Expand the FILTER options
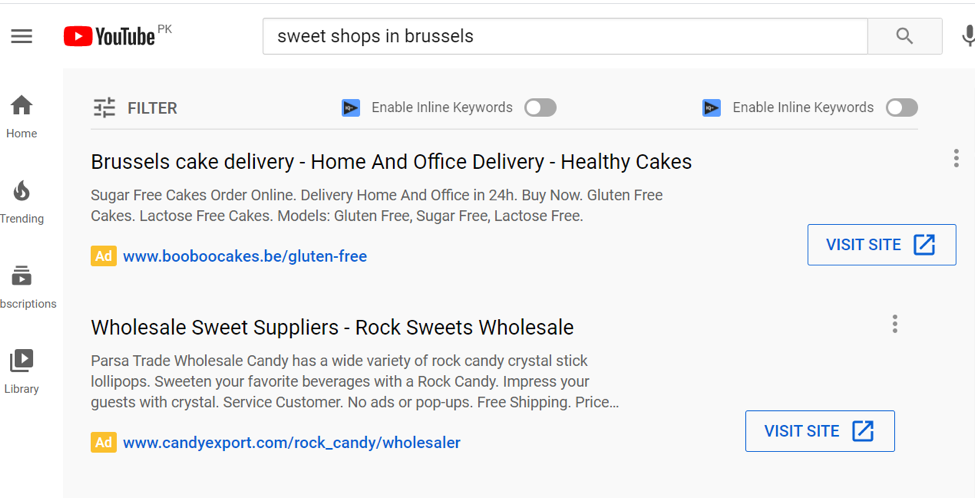Image resolution: width=977 pixels, height=499 pixels. pyautogui.click(x=135, y=108)
